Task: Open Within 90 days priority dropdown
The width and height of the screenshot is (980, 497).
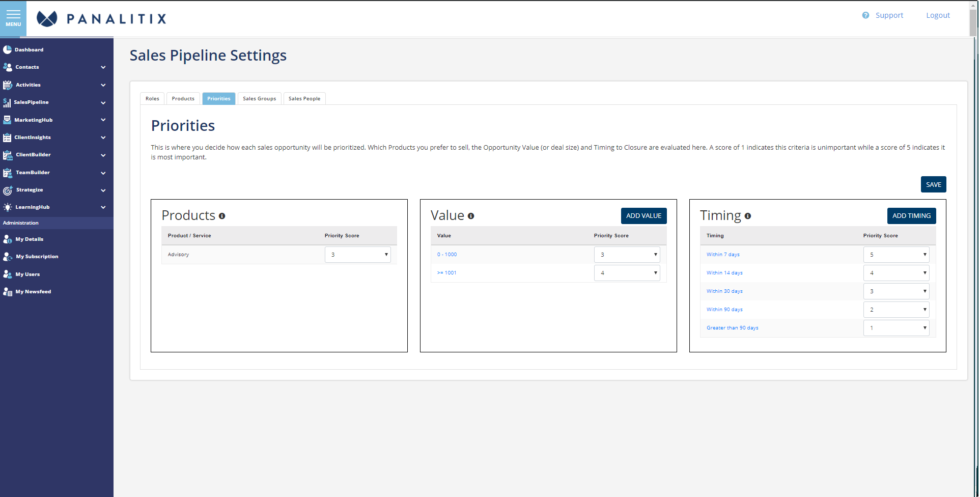Action: pos(897,310)
